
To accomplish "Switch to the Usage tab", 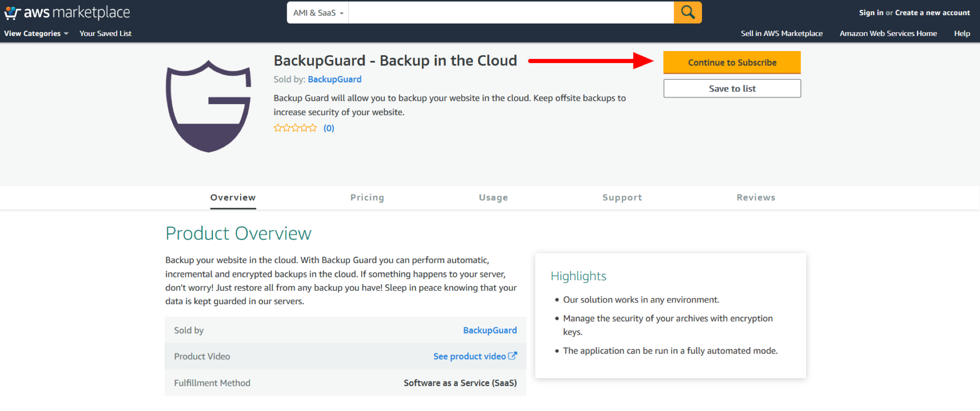I will tap(493, 198).
